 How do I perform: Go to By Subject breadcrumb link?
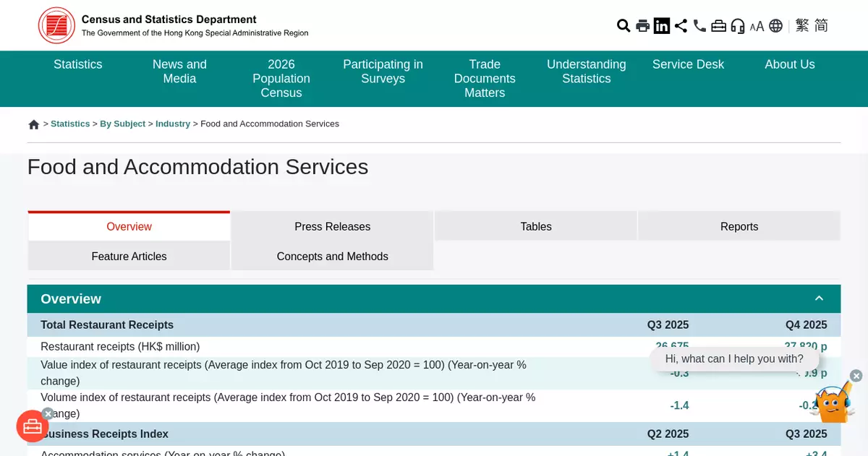coord(123,124)
